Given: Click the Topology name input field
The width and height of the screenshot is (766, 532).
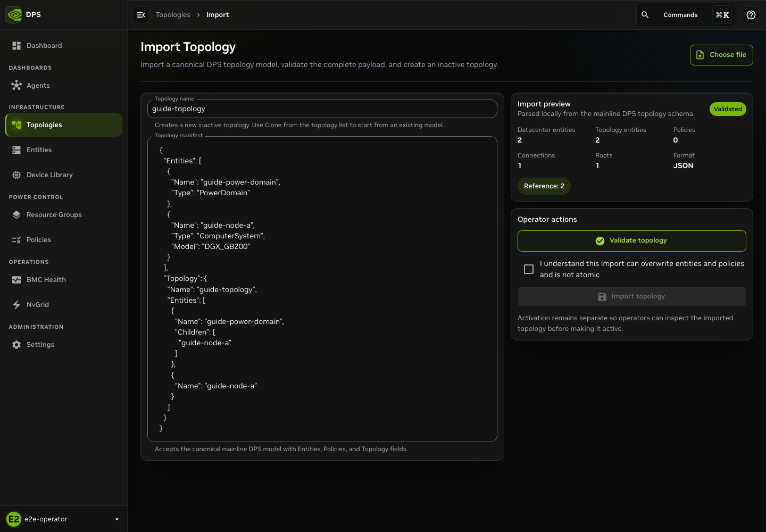Looking at the screenshot, I should [x=322, y=109].
